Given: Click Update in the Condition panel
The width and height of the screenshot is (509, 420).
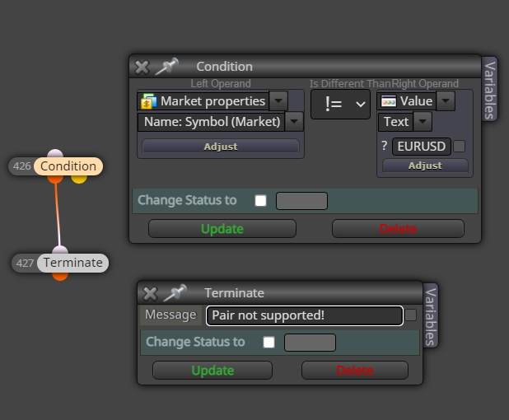Looking at the screenshot, I should click(x=222, y=229).
